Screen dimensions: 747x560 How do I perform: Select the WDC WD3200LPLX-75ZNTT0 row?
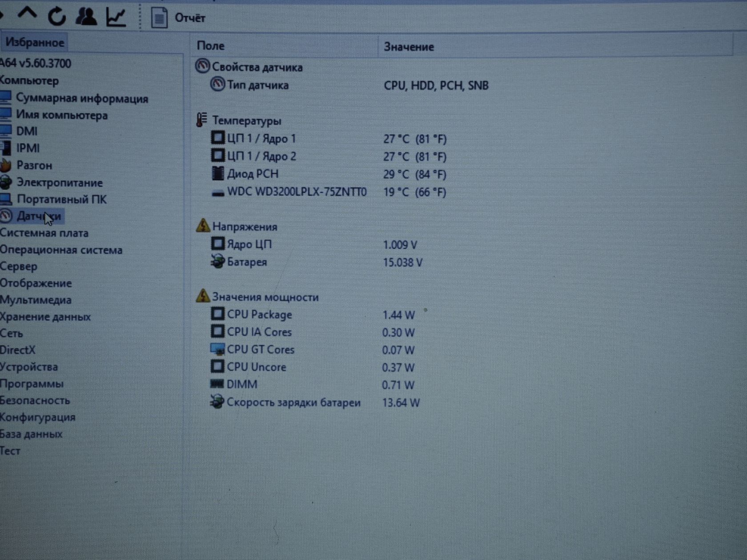coord(328,192)
